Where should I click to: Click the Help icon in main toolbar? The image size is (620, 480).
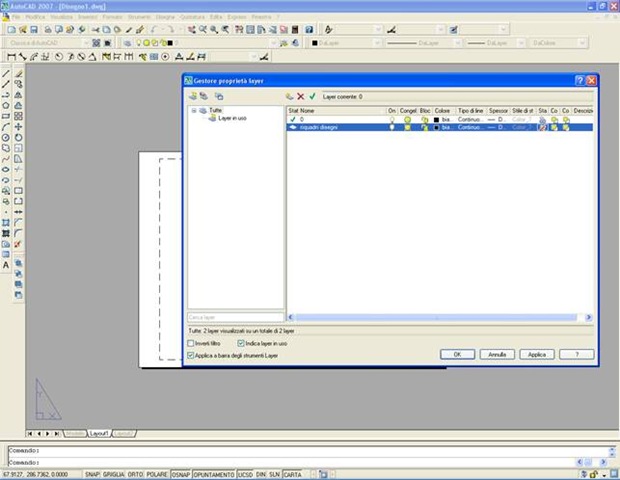coord(309,30)
